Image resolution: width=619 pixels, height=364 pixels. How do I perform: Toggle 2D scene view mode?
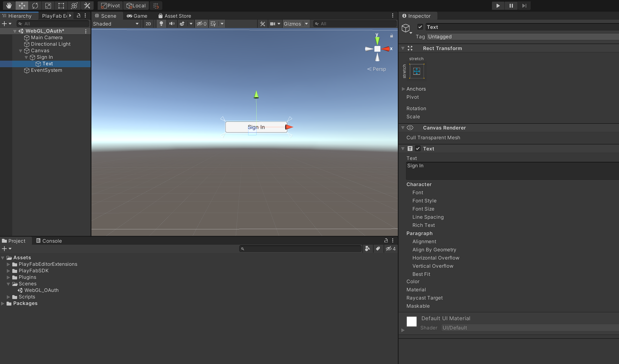(148, 24)
